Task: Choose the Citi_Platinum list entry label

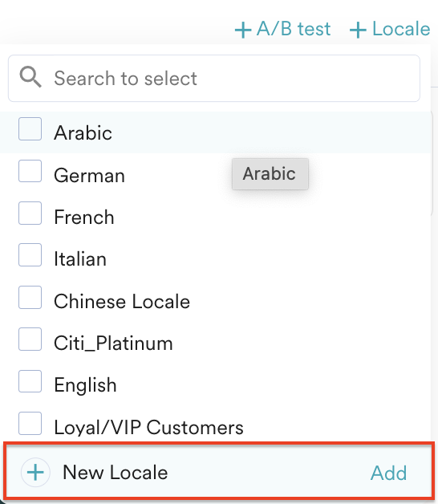Action: tap(113, 343)
